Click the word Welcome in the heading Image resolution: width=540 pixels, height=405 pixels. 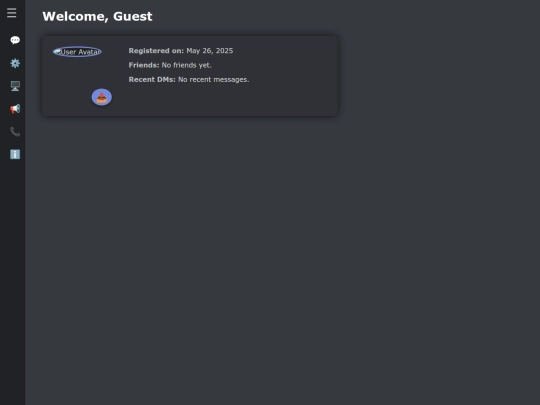75,16
